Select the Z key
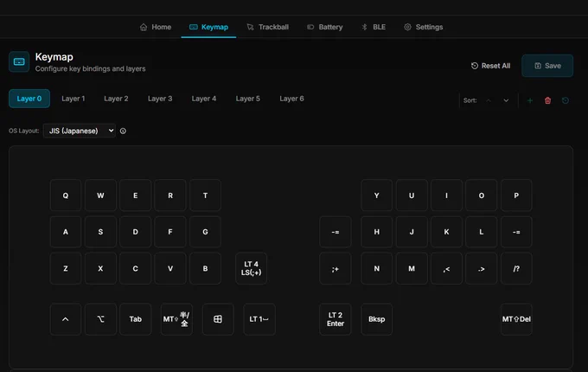 click(66, 268)
